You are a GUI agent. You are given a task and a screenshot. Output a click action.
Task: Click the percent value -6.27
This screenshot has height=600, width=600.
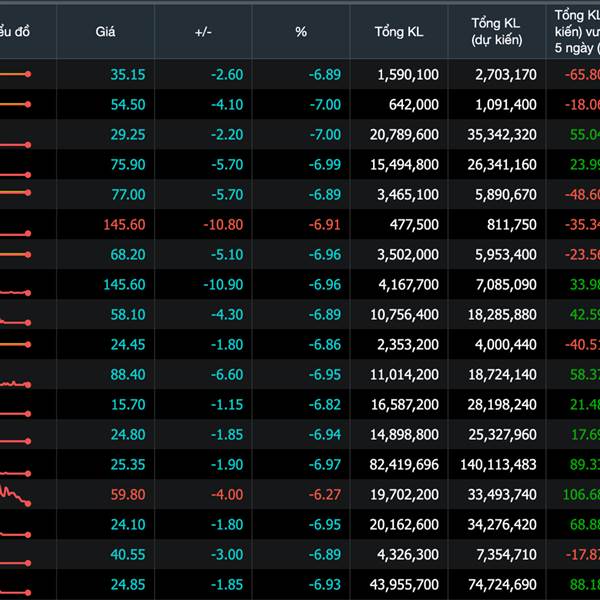point(321,494)
